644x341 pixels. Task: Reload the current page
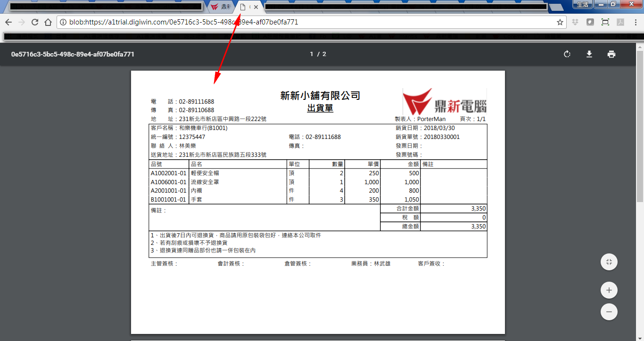point(35,22)
